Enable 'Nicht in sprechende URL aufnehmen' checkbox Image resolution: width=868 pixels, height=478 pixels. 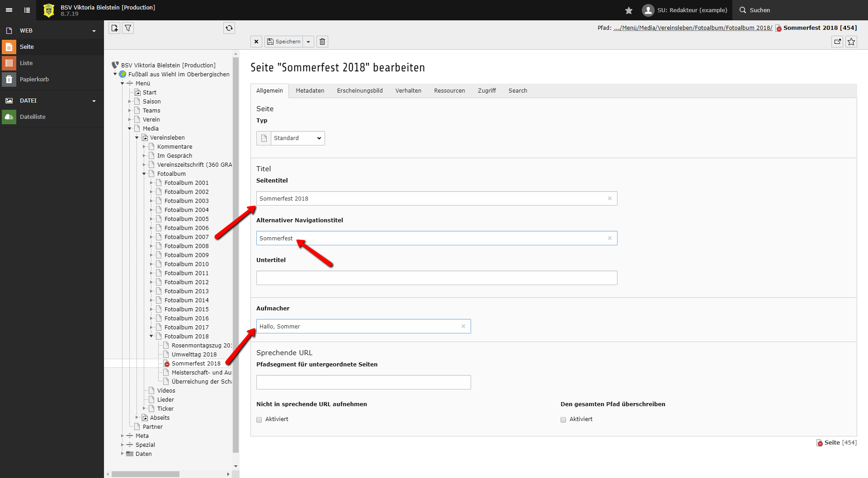(259, 420)
